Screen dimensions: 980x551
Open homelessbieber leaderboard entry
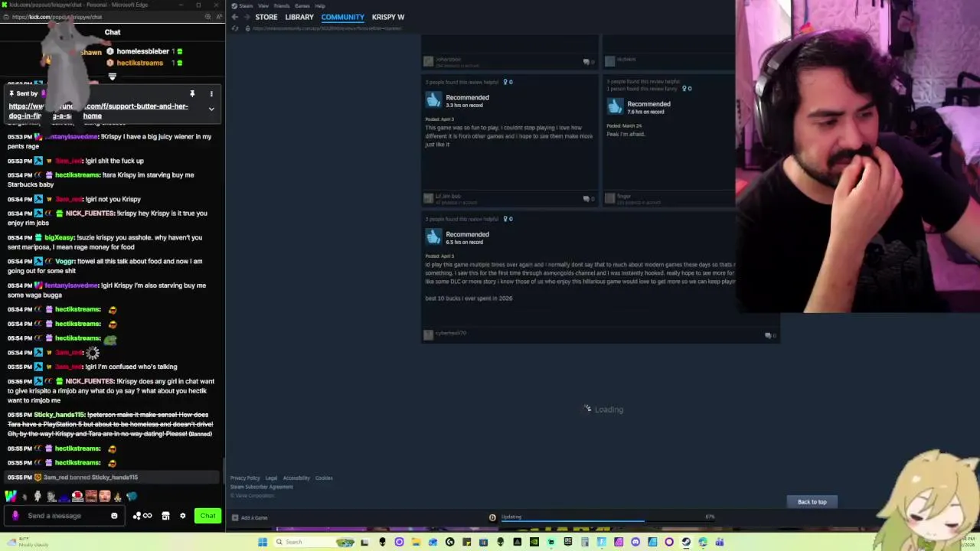143,51
